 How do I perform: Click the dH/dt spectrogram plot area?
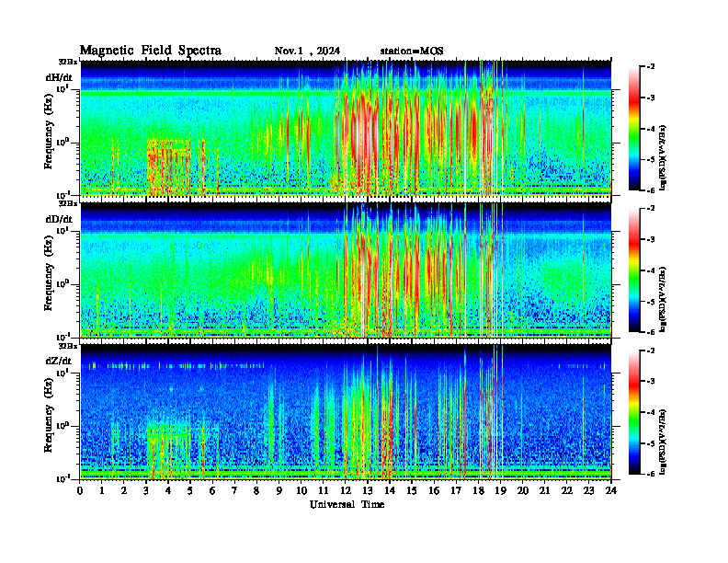(x=346, y=128)
